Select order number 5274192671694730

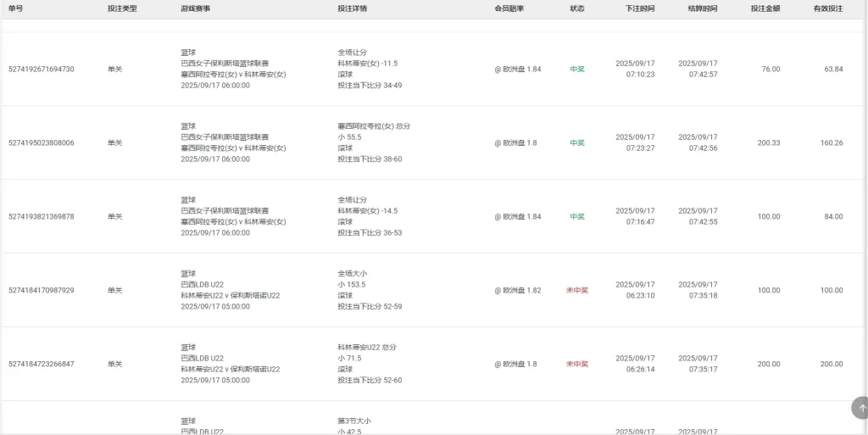(42, 70)
